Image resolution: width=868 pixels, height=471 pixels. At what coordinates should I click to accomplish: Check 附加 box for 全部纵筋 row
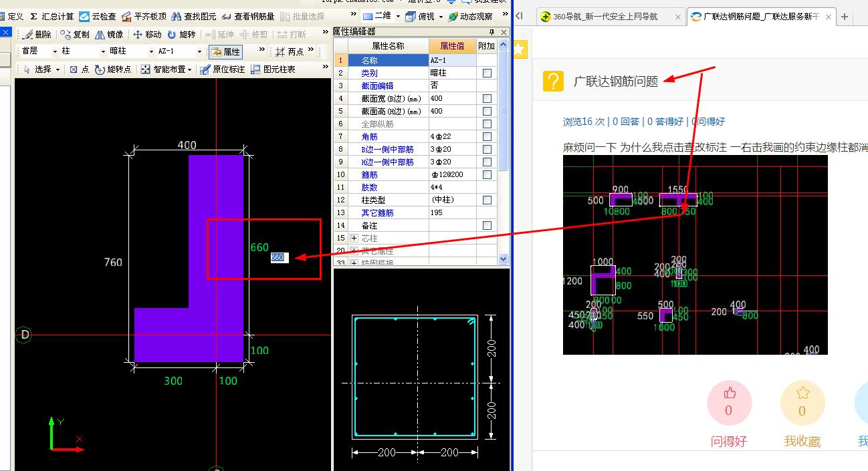487,124
